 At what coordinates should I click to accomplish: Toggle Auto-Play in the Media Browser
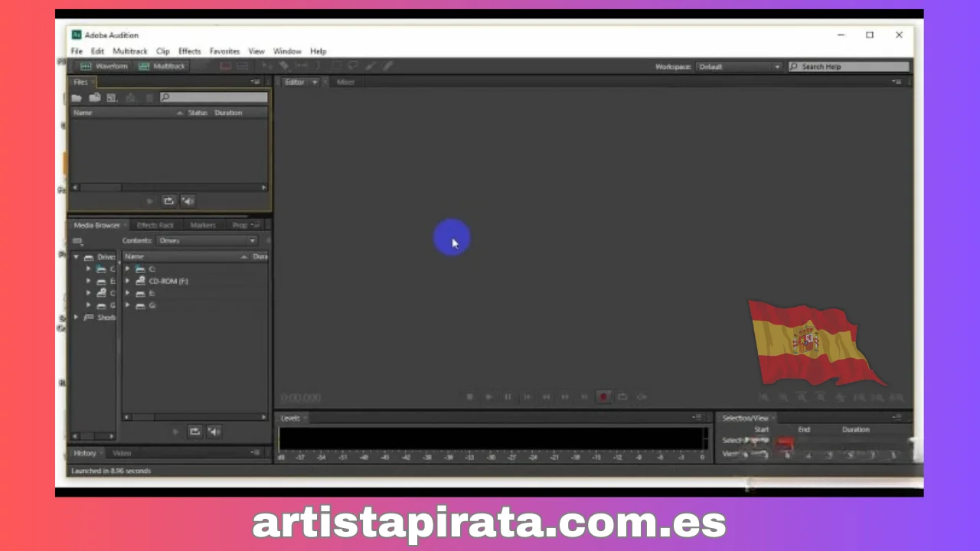pyautogui.click(x=214, y=432)
